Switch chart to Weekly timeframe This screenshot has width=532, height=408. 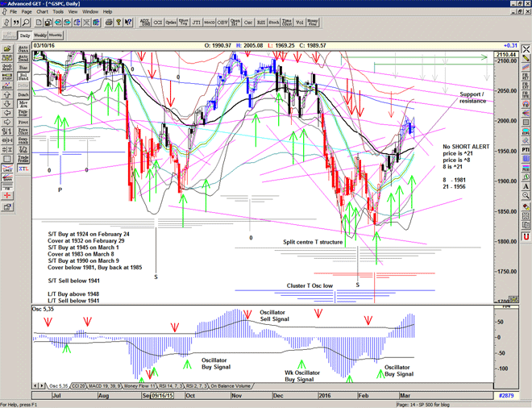[39, 35]
